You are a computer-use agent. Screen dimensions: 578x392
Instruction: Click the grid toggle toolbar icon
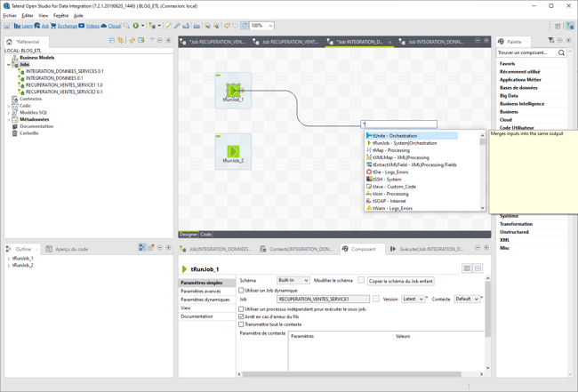click(245, 26)
